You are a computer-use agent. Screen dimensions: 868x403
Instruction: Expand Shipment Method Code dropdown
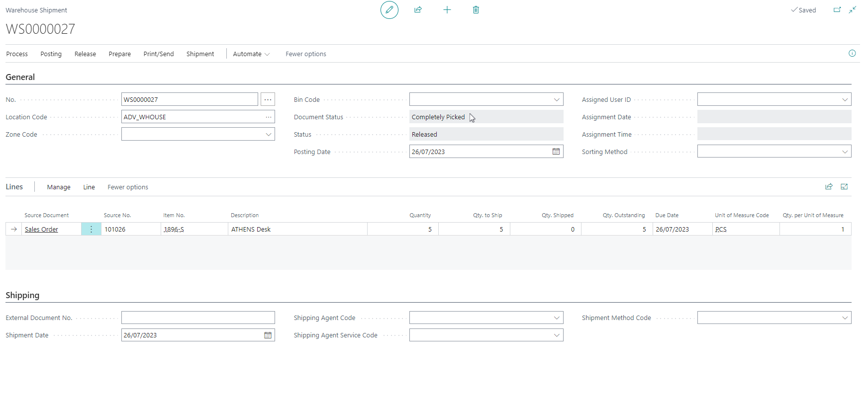point(845,318)
